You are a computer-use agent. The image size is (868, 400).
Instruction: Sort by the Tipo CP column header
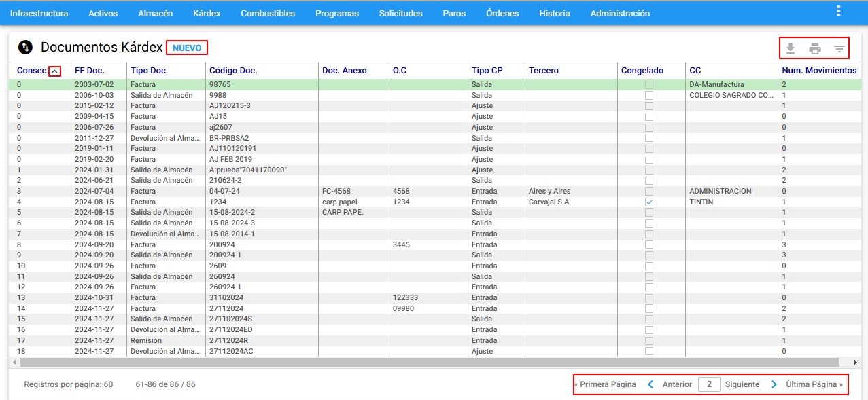[487, 71]
